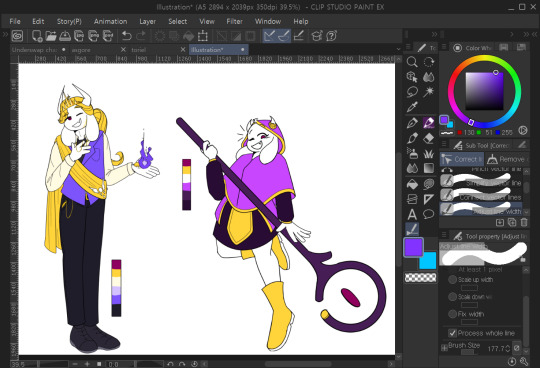
Task: Open Clip Studio launcher icon in command bar
Action: (17, 36)
